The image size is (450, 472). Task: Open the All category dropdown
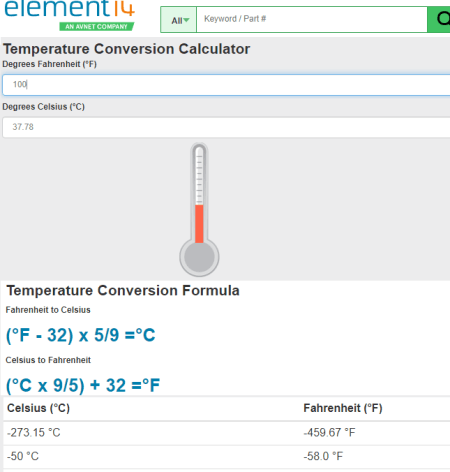pyautogui.click(x=179, y=20)
